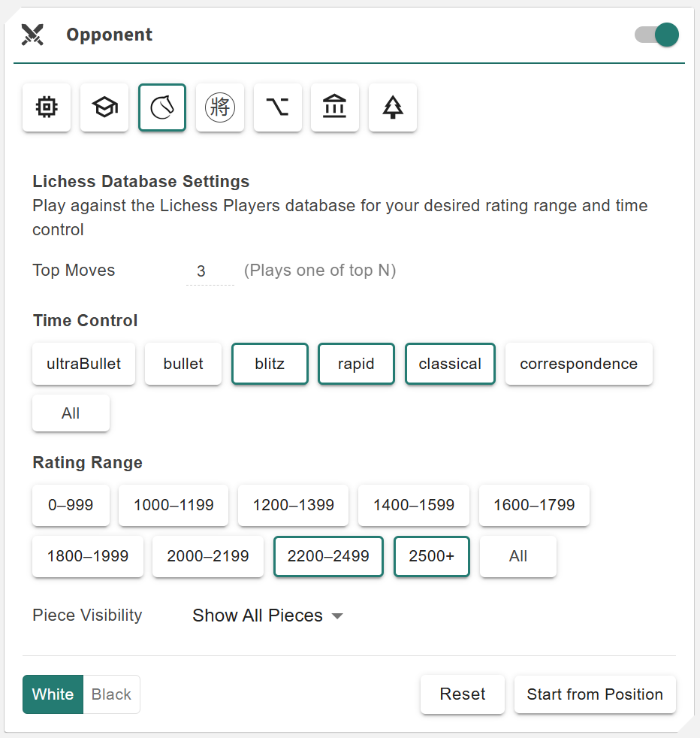Viewport: 700px width, 738px height.
Task: Open the Piece Visibility dropdown
Action: pyautogui.click(x=267, y=616)
